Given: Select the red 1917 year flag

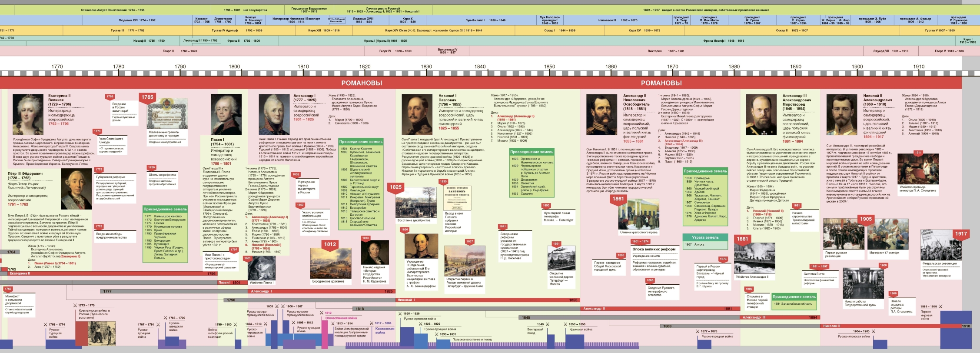Looking at the screenshot, I should point(961,233).
